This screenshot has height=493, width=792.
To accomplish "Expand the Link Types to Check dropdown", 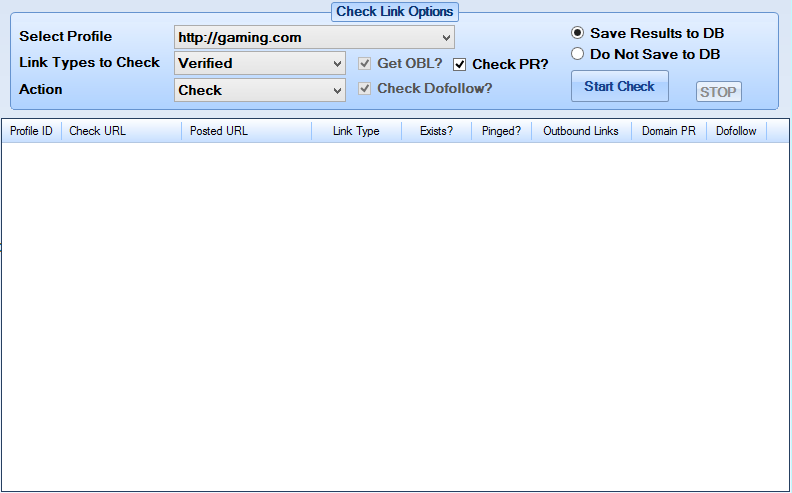I will pyautogui.click(x=260, y=63).
